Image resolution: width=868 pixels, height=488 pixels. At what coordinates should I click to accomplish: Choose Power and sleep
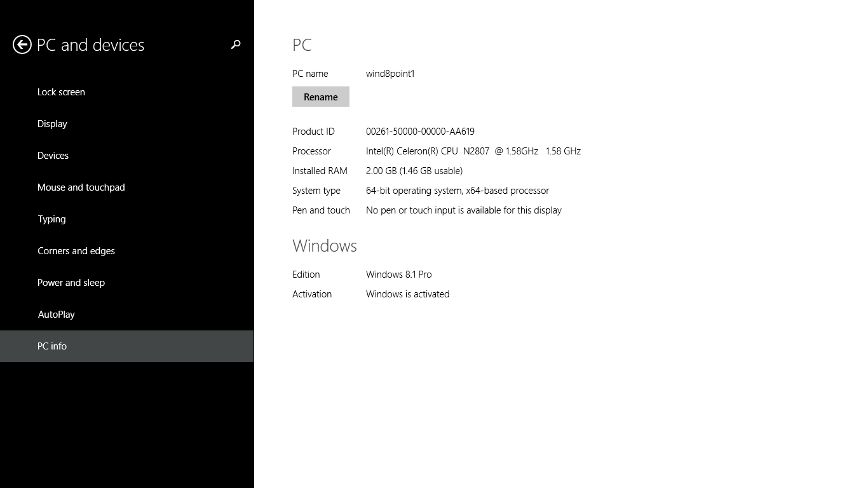127,283
